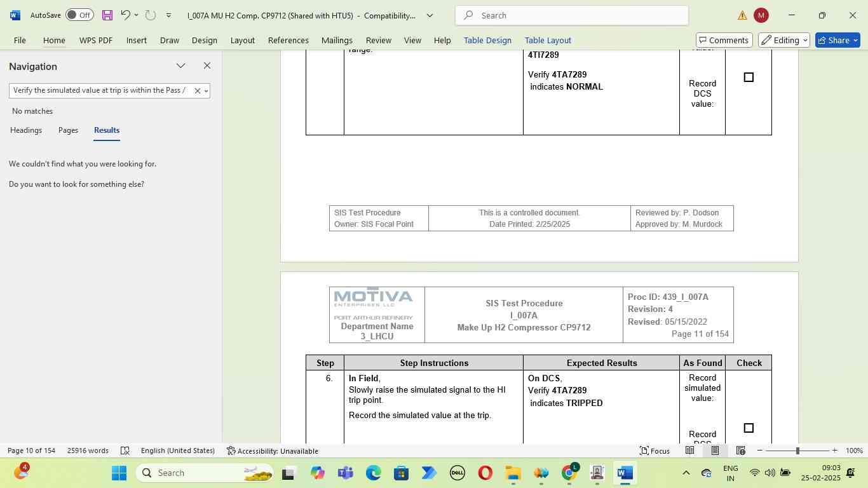
Task: Click the Search box in title bar
Action: click(x=572, y=15)
